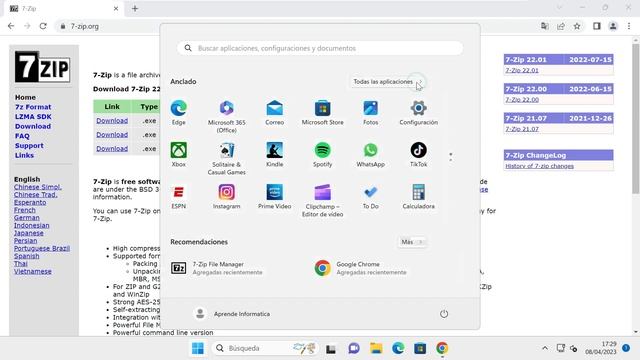The width and height of the screenshot is (640, 360).
Task: Open Edge from the taskbar
Action: point(398,348)
